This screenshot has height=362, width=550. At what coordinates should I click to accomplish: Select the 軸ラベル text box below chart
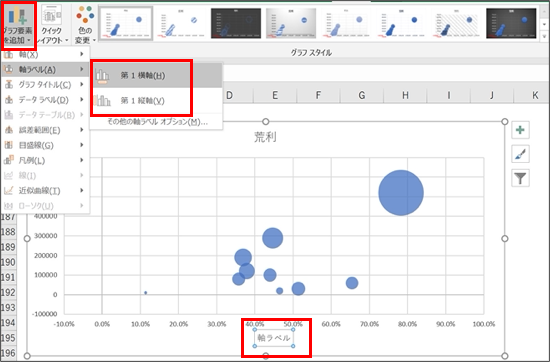point(274,338)
